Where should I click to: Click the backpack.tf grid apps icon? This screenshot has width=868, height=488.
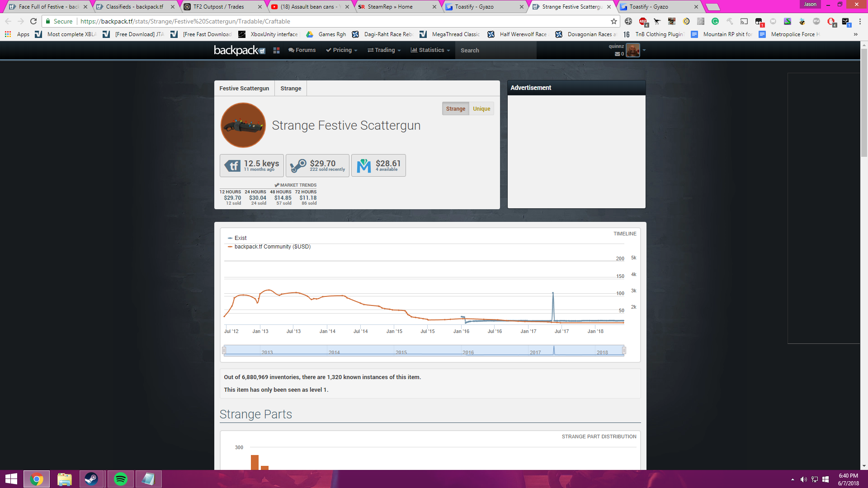click(276, 51)
